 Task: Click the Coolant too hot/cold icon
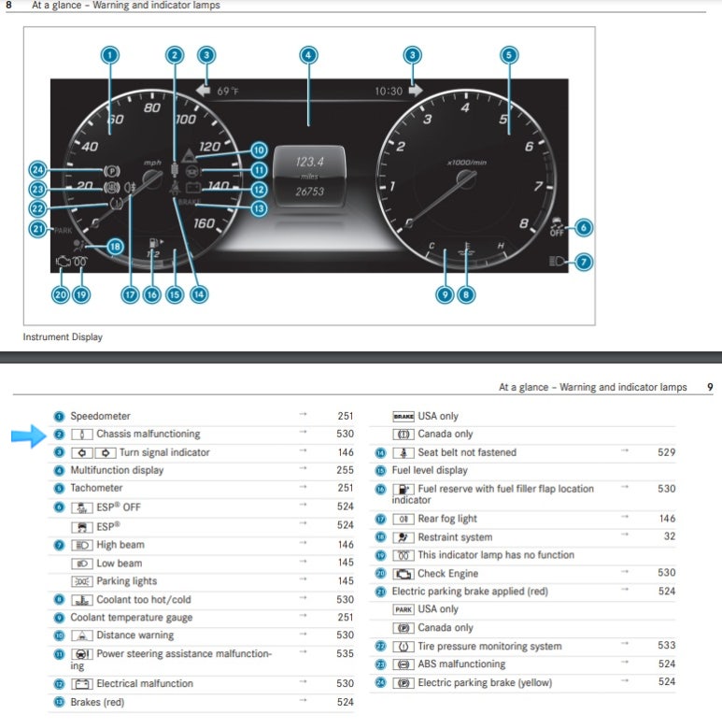[x=81, y=600]
